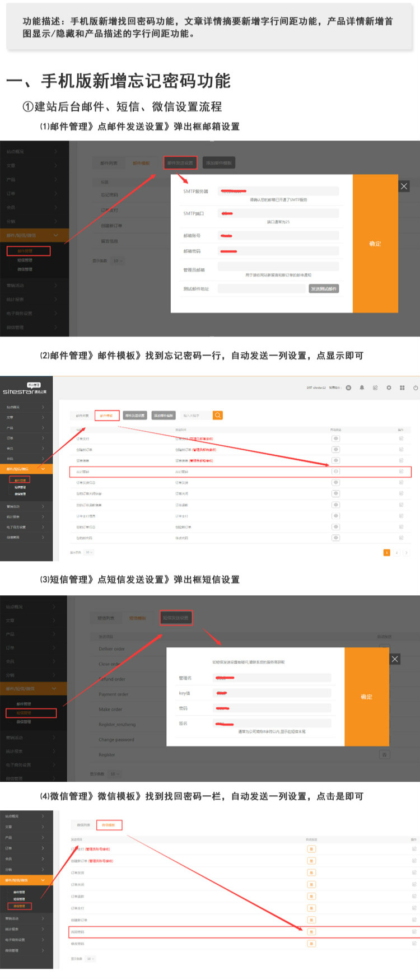420x980 pixels.
Task: Toggle the eye auto-send switch in the 创建新订单 email row
Action: (335, 450)
